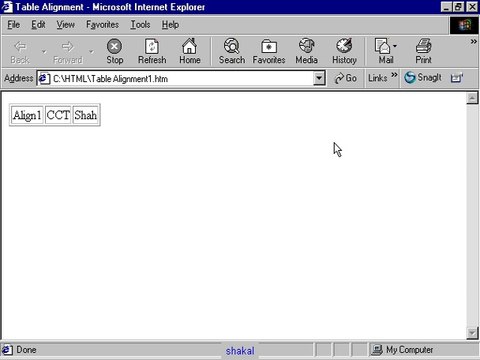Select the Align1 table cell
Screen dimensions: 480x360
click(x=27, y=115)
